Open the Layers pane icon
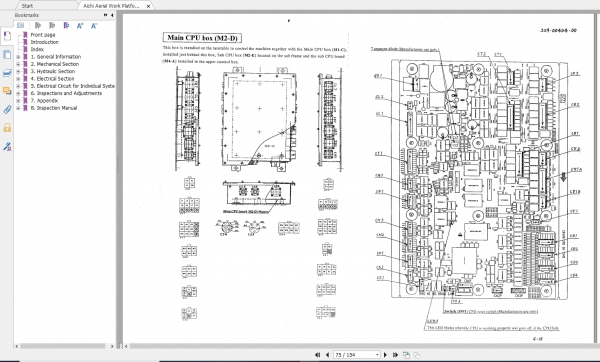The image size is (600, 362). (7, 73)
